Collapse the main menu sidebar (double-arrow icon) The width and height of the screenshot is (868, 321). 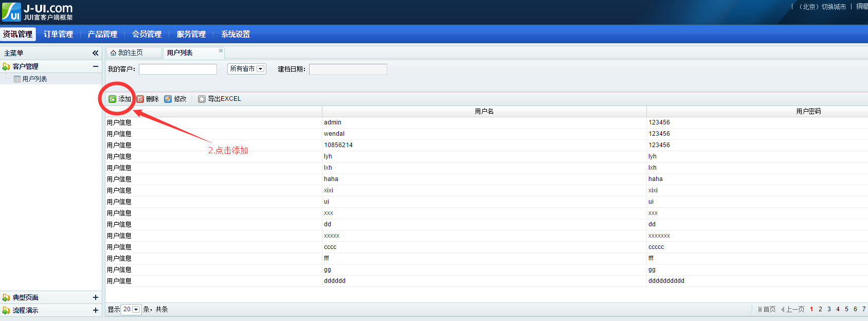[95, 53]
